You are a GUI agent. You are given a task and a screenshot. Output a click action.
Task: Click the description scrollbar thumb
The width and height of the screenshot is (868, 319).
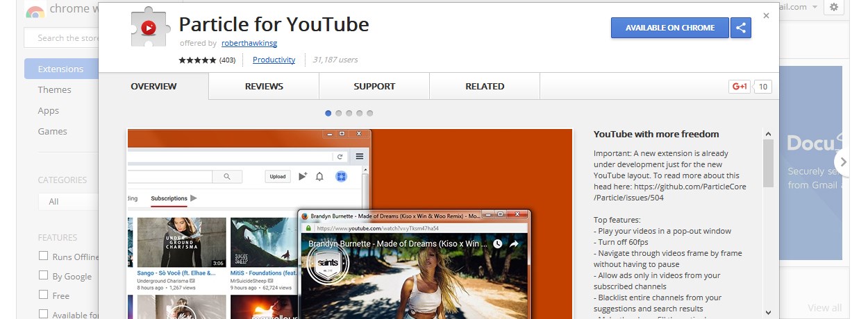[x=768, y=163]
